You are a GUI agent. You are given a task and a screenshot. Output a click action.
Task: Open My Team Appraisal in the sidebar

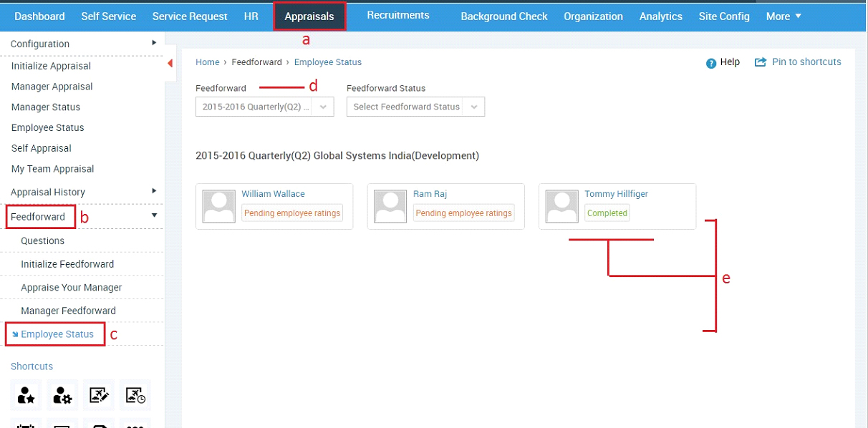(52, 170)
